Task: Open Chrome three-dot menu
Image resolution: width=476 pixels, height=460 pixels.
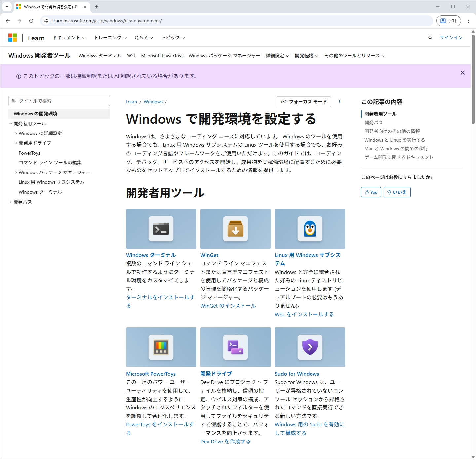Action: point(468,21)
